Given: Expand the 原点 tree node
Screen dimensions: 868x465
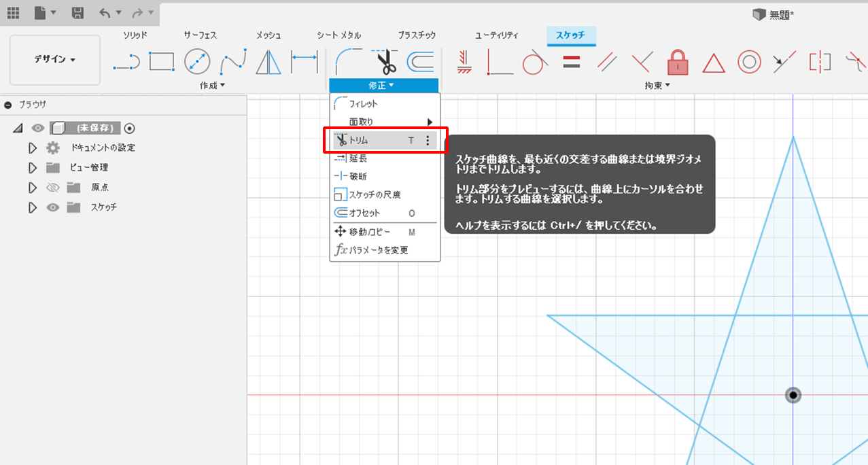Looking at the screenshot, I should pos(32,187).
